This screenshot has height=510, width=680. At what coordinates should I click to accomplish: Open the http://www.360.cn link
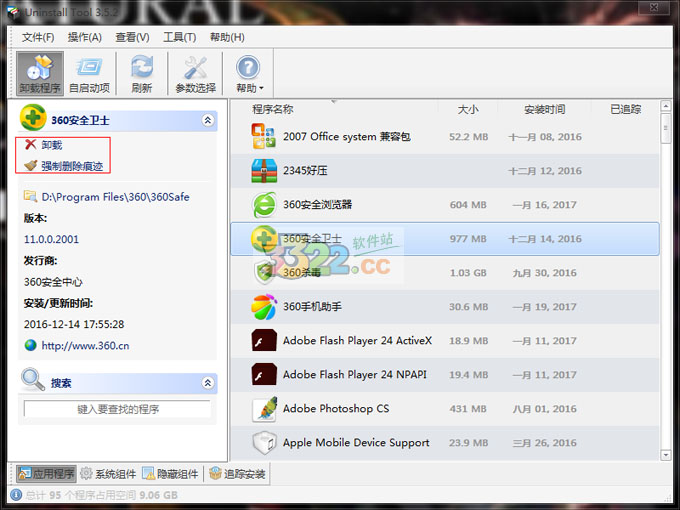85,346
